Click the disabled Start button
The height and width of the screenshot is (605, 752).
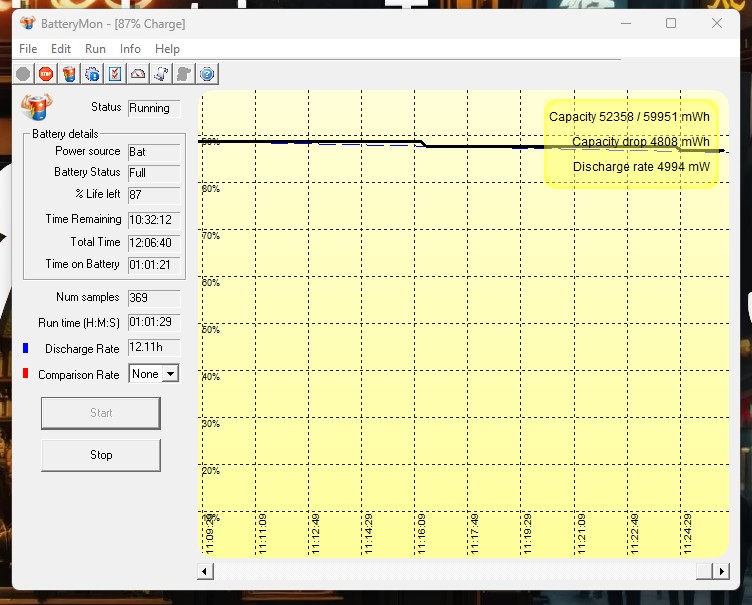[x=101, y=413]
